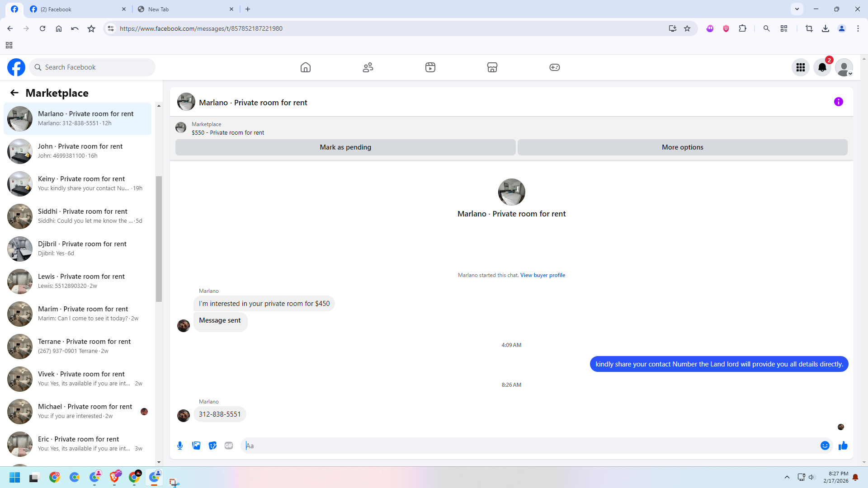
Task: Open the View buyer profile link
Action: click(x=542, y=275)
